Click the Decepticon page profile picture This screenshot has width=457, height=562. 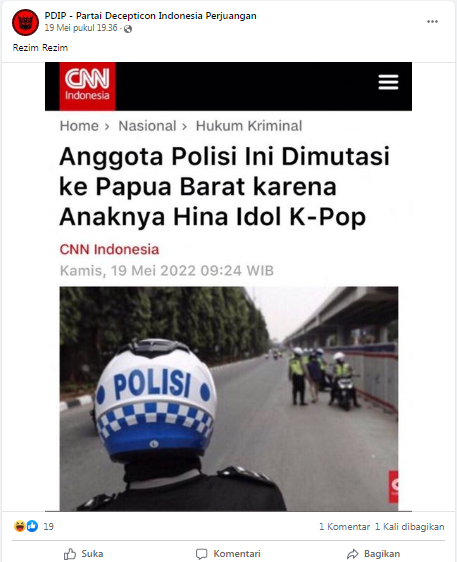25,22
